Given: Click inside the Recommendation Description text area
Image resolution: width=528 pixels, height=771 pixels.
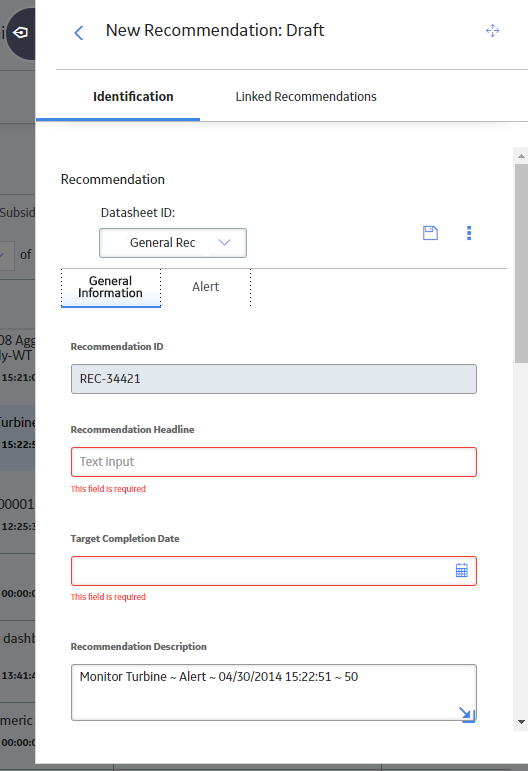Looking at the screenshot, I should pyautogui.click(x=274, y=692).
